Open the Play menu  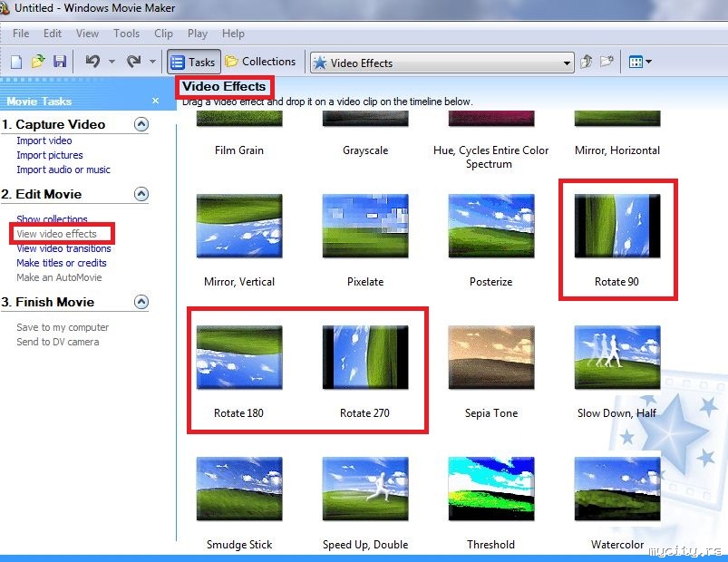[x=198, y=34]
